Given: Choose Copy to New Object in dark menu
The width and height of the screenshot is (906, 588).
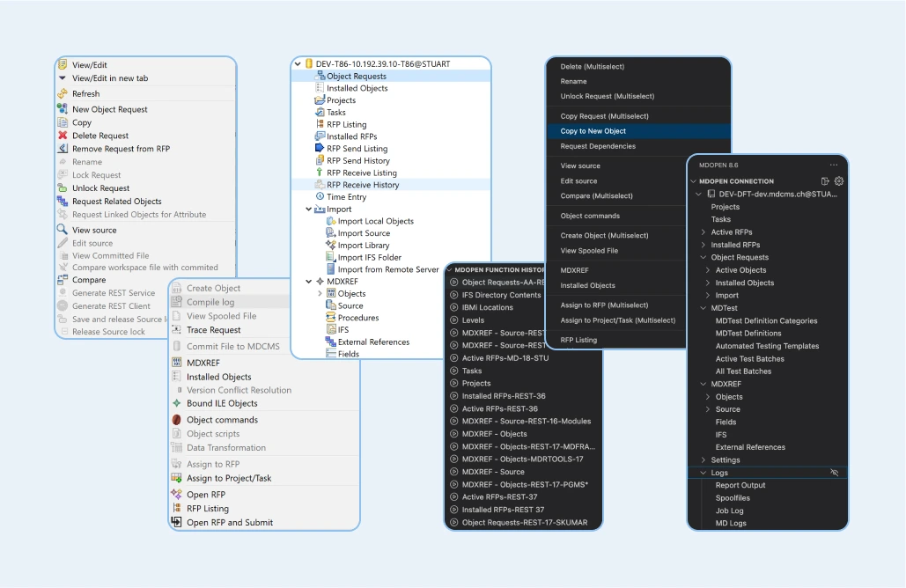Looking at the screenshot, I should click(x=593, y=131).
